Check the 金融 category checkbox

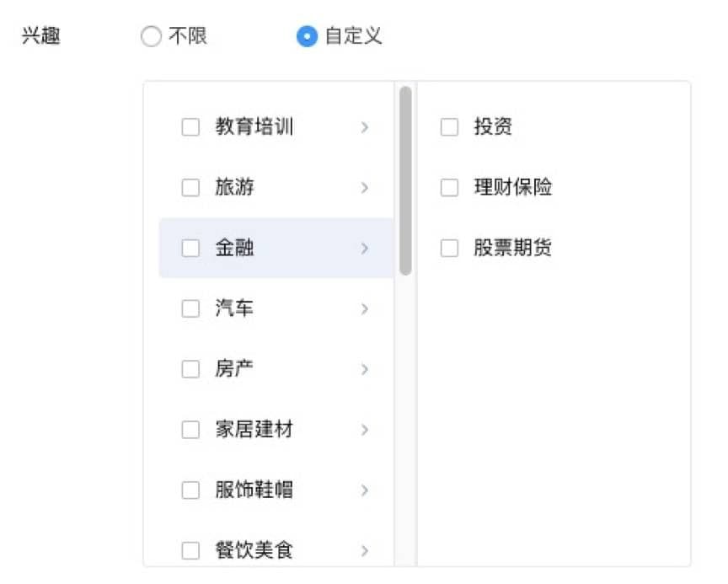click(x=190, y=248)
